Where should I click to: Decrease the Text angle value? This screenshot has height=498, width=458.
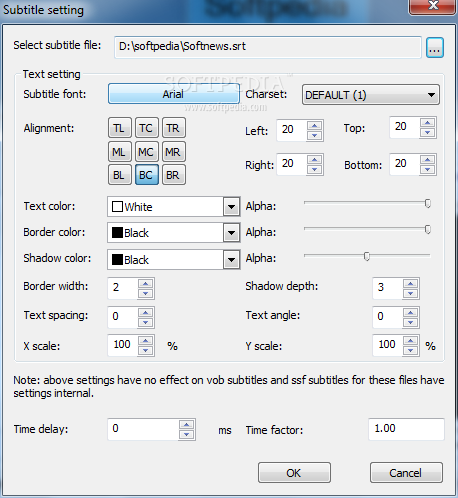411,322
